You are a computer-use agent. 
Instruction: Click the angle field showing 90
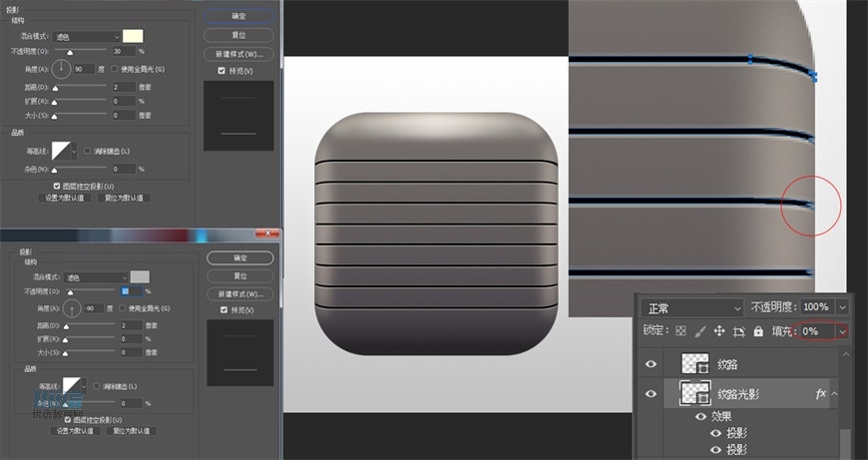click(x=85, y=69)
